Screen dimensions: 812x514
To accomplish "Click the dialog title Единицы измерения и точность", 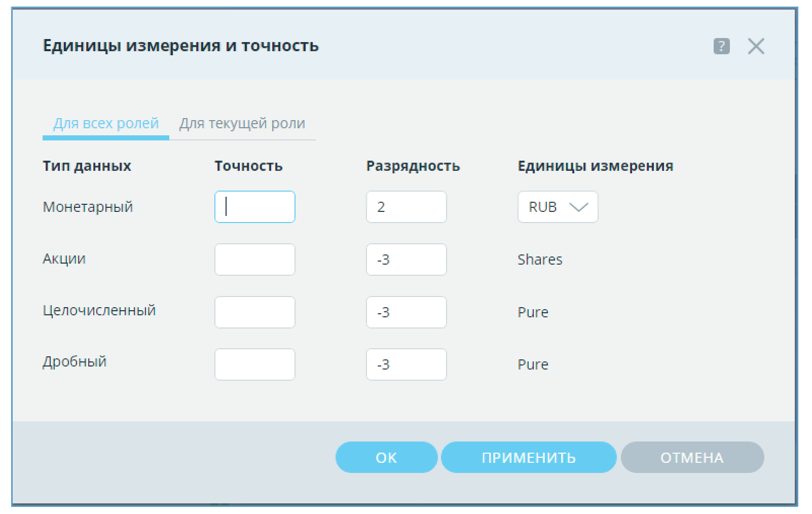I will (x=181, y=46).
